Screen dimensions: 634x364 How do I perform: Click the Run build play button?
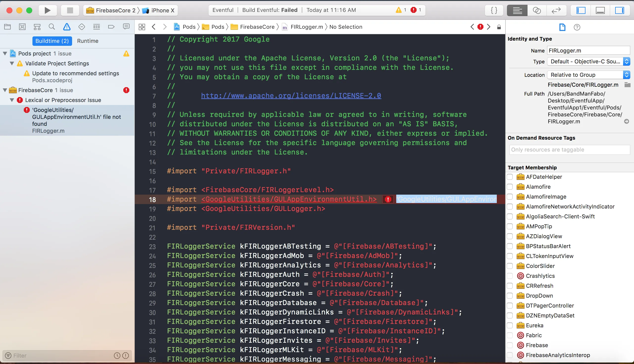[48, 10]
